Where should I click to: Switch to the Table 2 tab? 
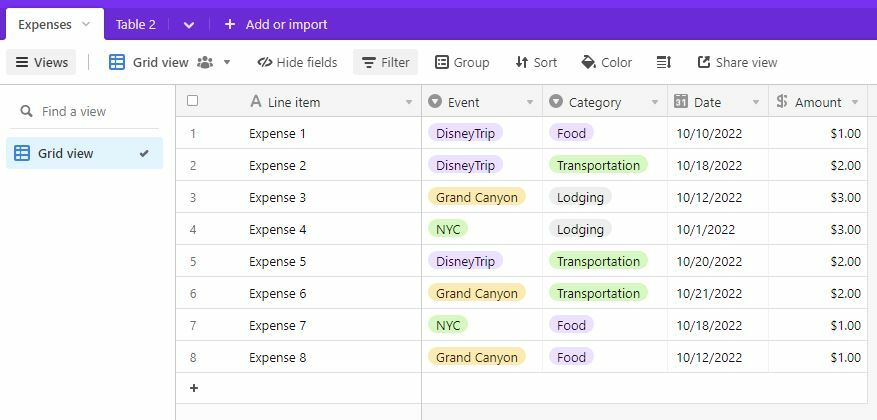(x=135, y=24)
